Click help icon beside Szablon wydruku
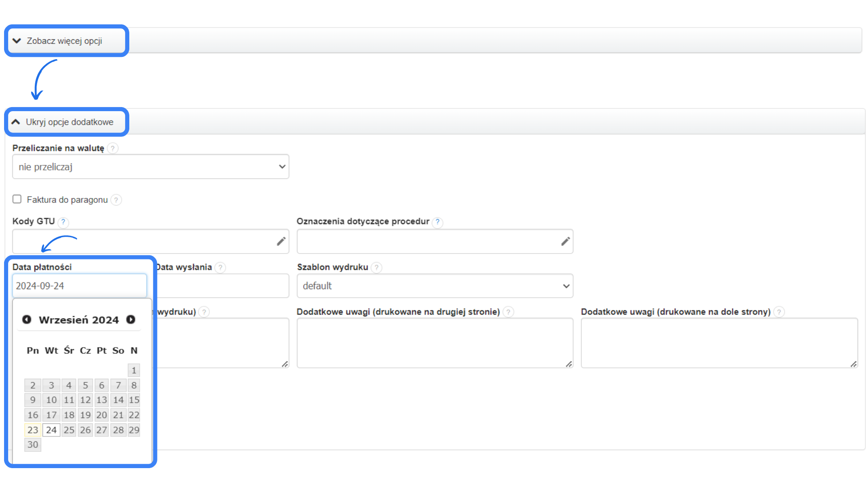The height and width of the screenshot is (488, 868). click(x=376, y=267)
